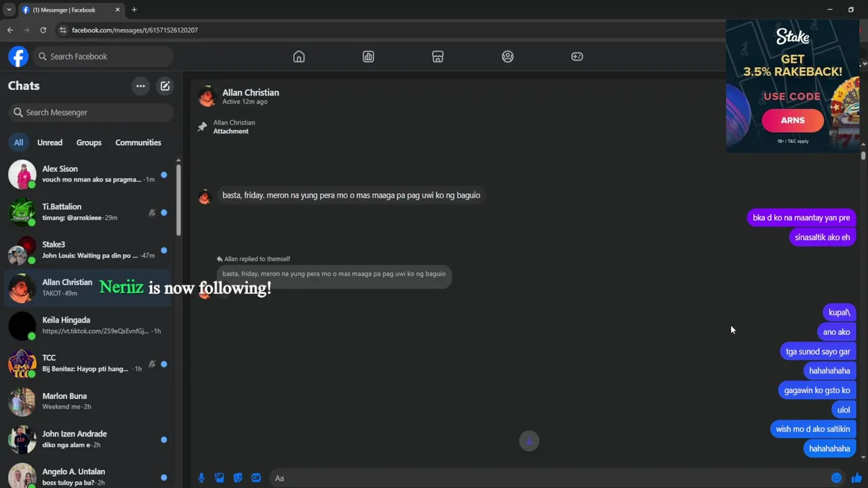Toggle muted bell on Ti.Battalion chat

tap(152, 212)
